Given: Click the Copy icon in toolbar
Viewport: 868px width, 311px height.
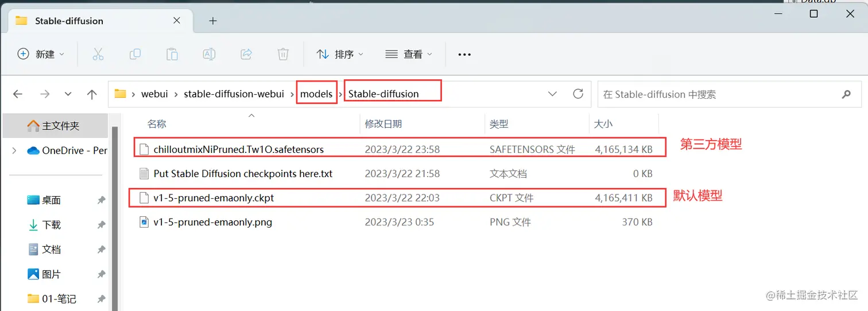Looking at the screenshot, I should (x=135, y=54).
